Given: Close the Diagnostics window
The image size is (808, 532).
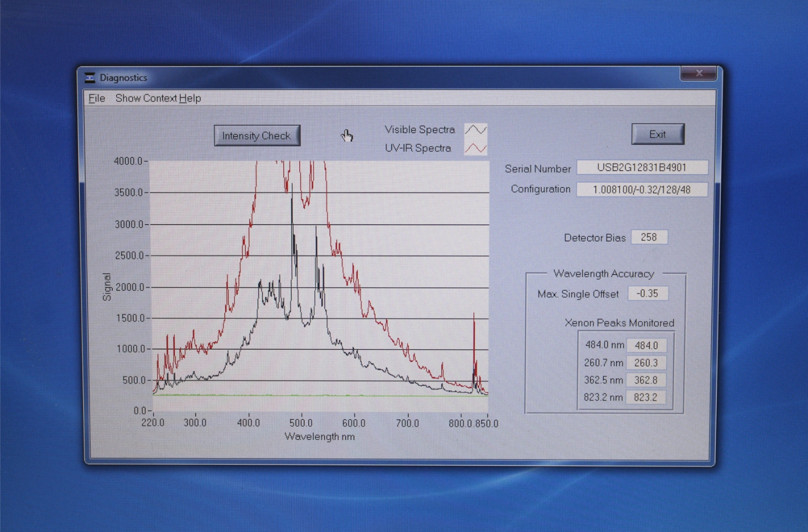Looking at the screenshot, I should tap(698, 73).
